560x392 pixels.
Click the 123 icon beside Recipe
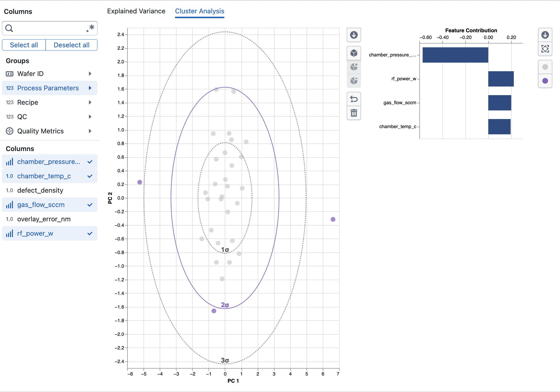coord(10,102)
